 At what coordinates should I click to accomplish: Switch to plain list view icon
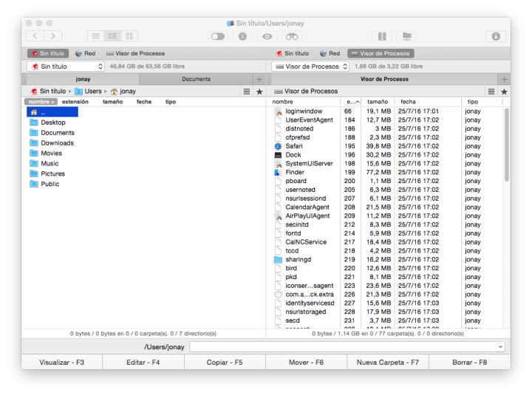point(95,36)
